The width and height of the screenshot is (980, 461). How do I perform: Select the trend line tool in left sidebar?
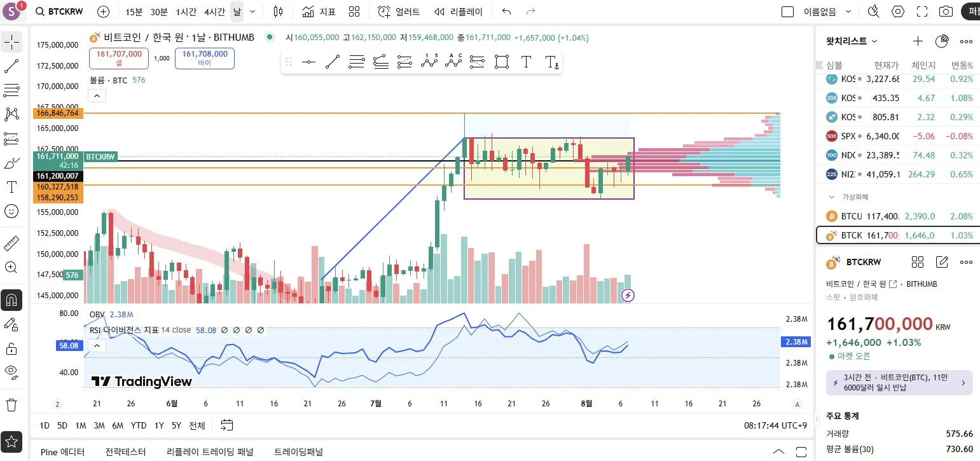[x=11, y=66]
